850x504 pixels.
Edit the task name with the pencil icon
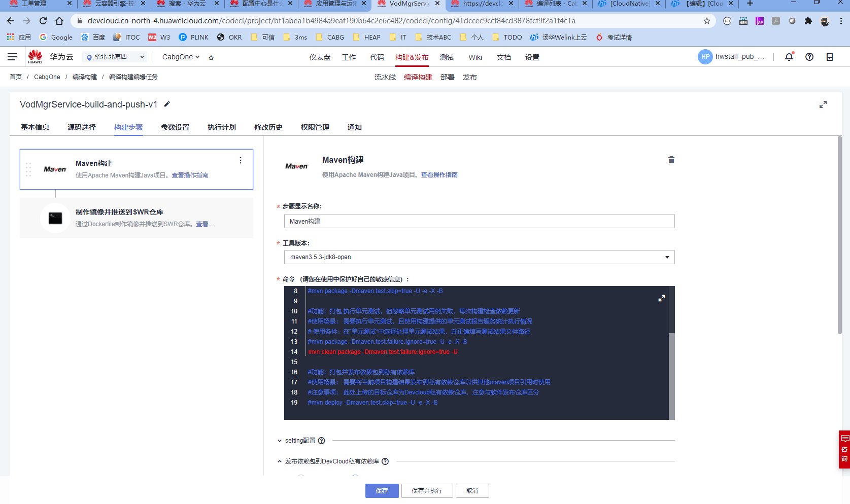click(167, 104)
